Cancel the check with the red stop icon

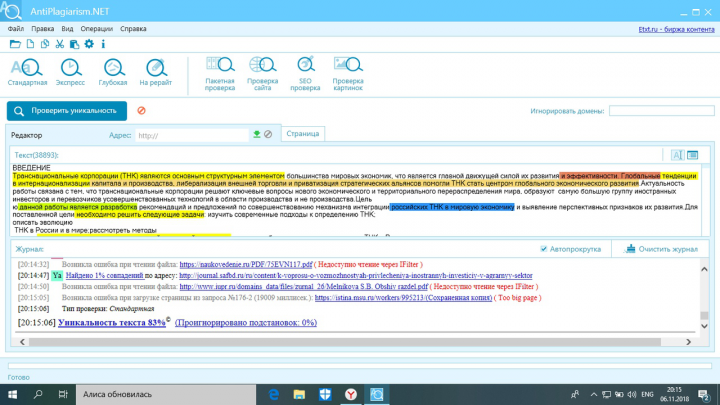tap(141, 111)
